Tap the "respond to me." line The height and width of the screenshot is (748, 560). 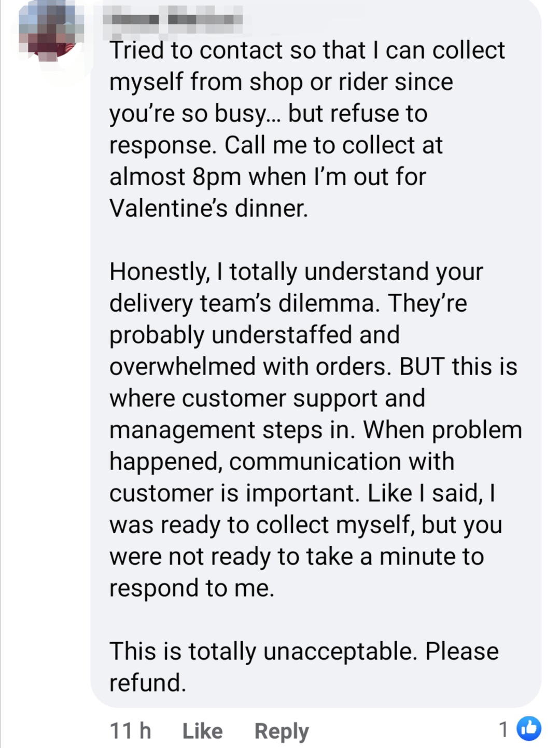tap(192, 588)
